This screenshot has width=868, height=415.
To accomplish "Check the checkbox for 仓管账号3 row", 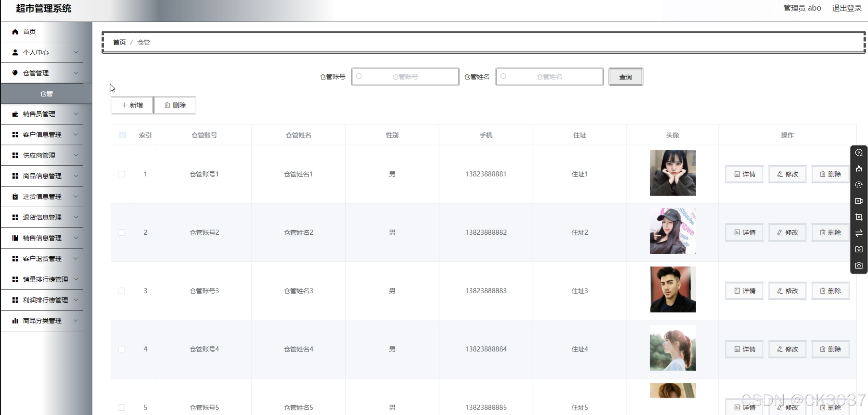I will point(122,291).
